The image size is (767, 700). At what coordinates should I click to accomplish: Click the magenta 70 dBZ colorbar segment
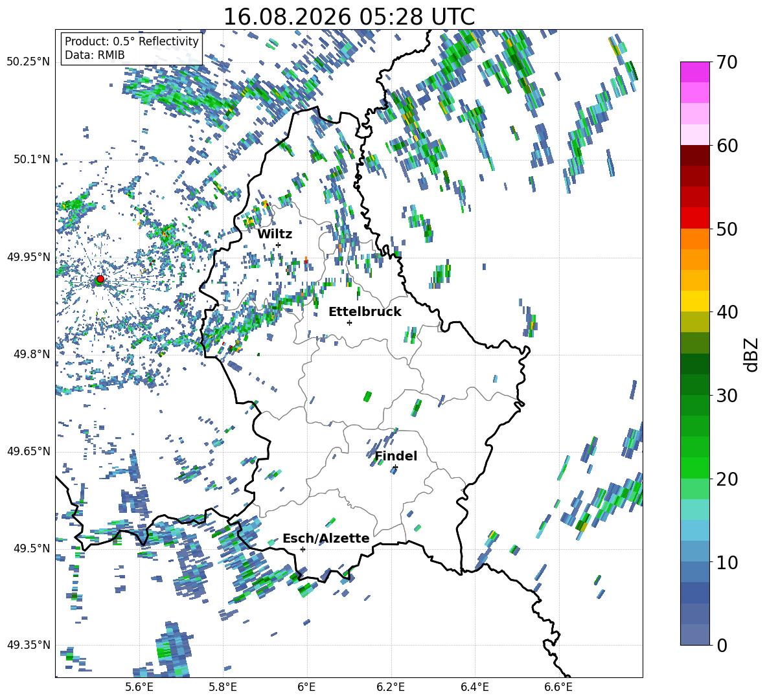[x=694, y=72]
